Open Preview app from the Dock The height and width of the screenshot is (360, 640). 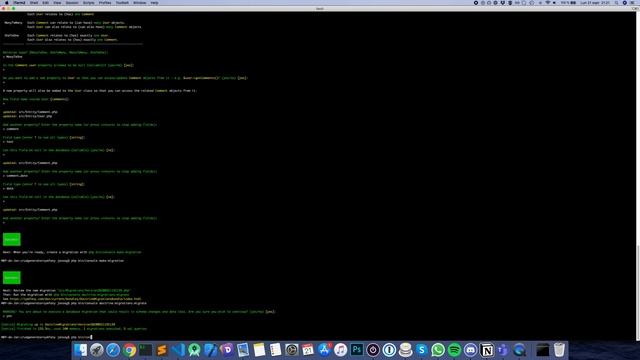243,350
